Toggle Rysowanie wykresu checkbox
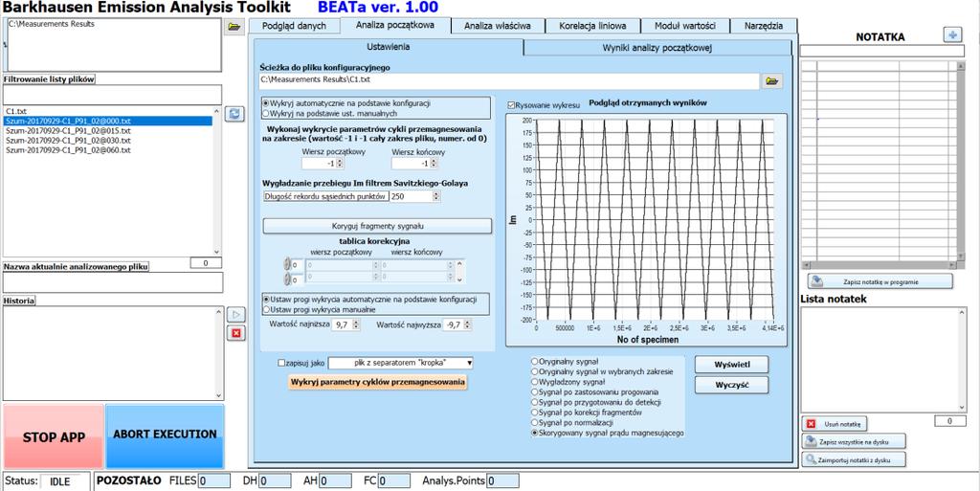 tap(512, 105)
